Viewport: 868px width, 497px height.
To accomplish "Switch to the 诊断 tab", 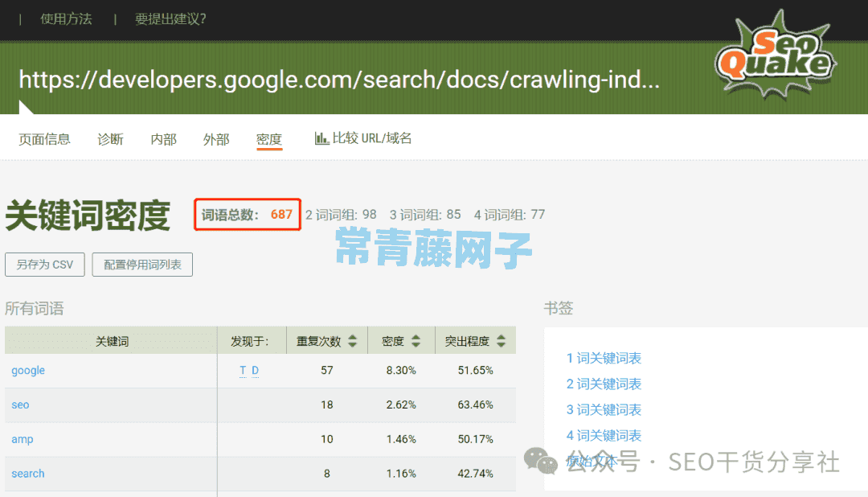I will pyautogui.click(x=110, y=139).
